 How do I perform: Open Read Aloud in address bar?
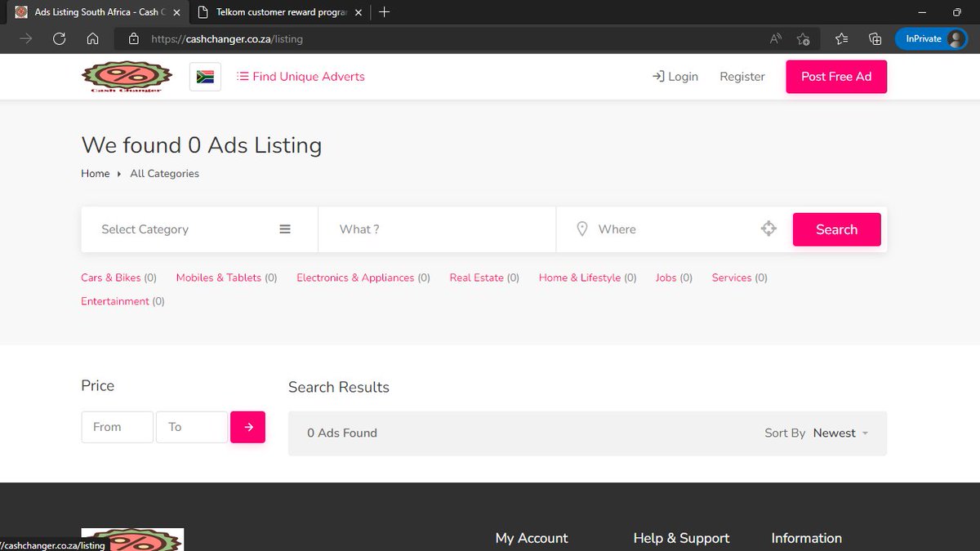pyautogui.click(x=776, y=38)
